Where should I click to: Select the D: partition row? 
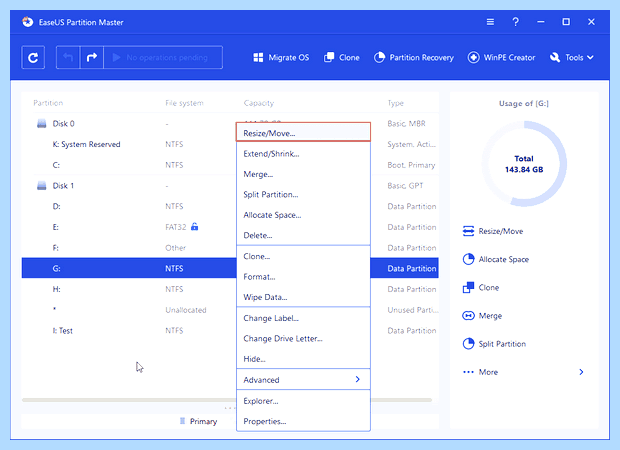pyautogui.click(x=230, y=206)
